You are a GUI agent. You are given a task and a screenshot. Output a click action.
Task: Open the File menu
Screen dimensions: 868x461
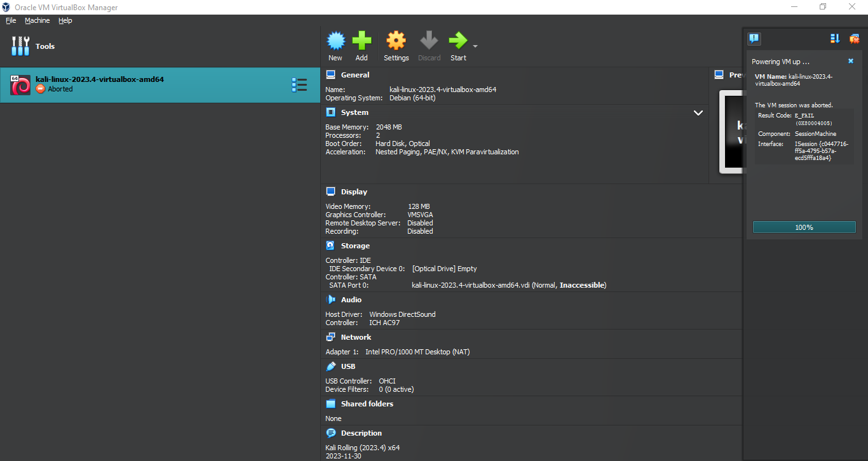11,20
